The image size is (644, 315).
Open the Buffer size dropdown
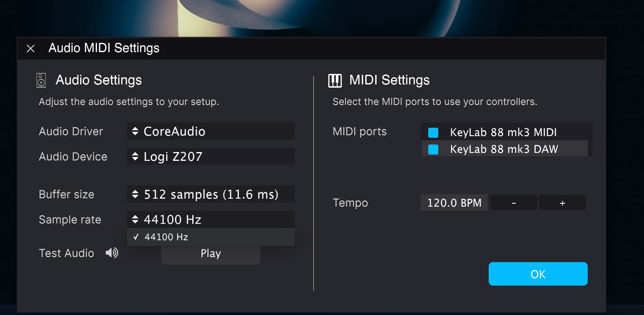click(x=211, y=194)
